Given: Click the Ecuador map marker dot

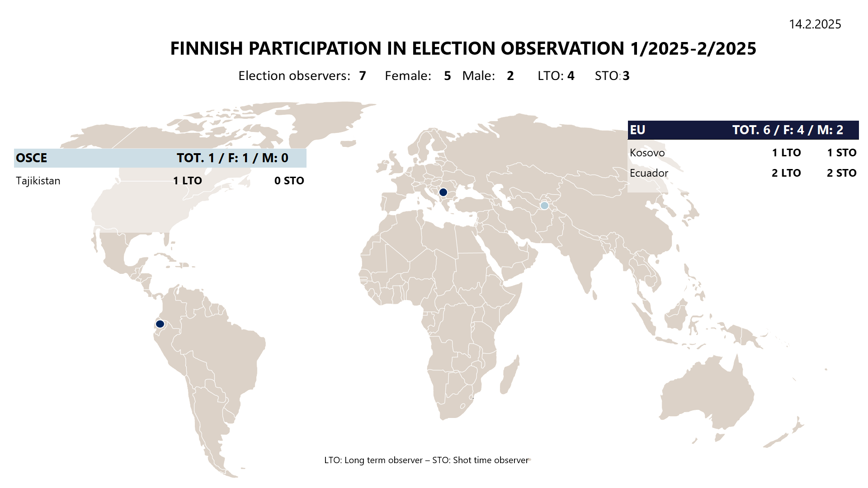Looking at the screenshot, I should [160, 324].
